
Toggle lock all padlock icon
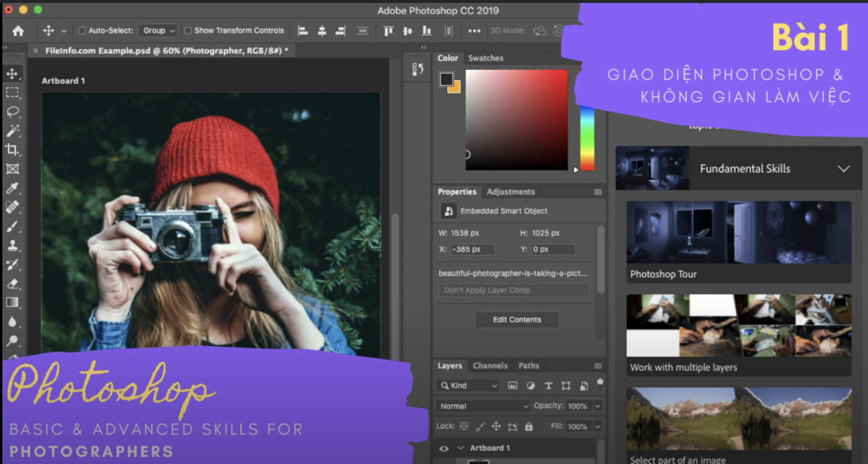coord(529,426)
